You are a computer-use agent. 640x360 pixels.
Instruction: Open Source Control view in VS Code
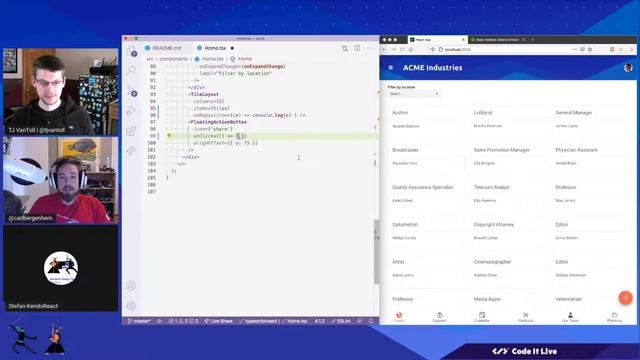coord(131,91)
